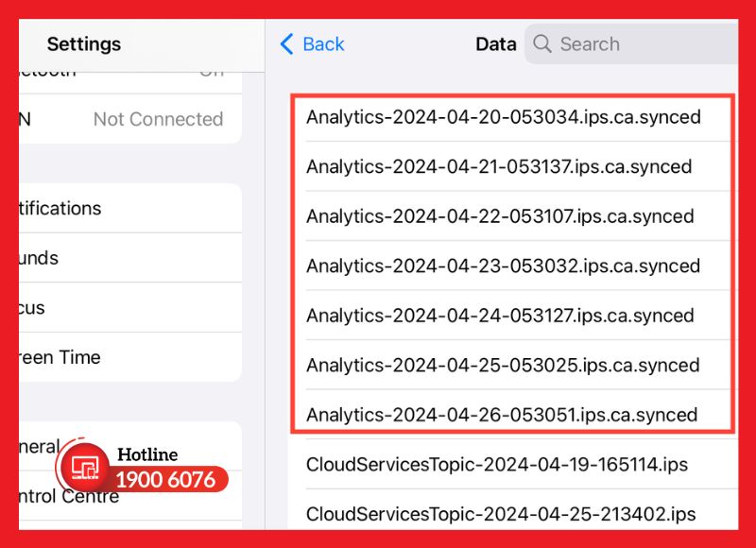Open CloudServicesTopic-2024-04-25-213402.ips file
Screen dimensions: 756x548
(x=501, y=515)
